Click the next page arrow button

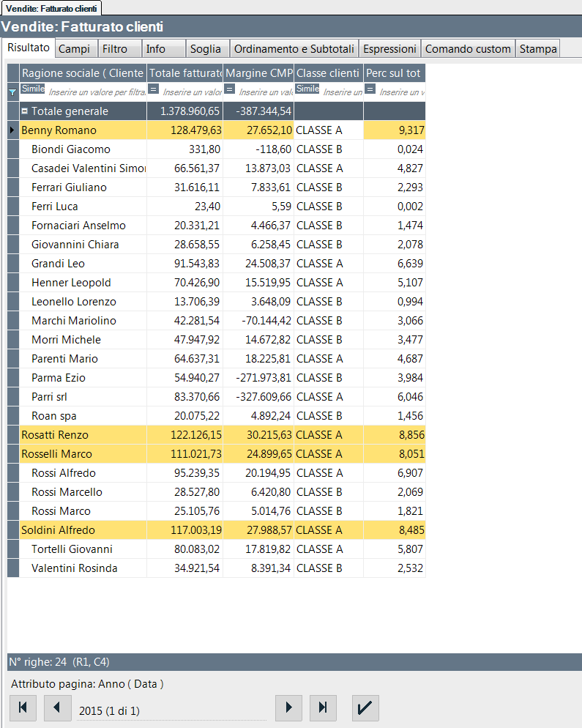(288, 707)
